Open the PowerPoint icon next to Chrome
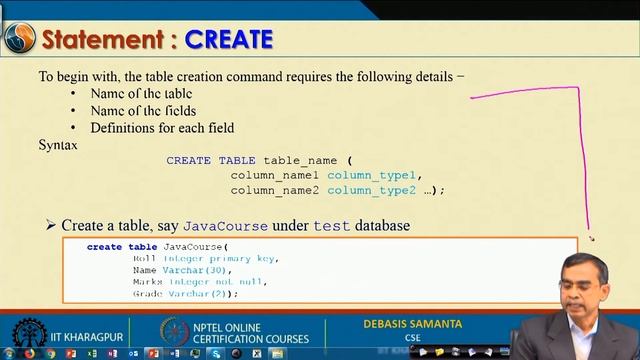Screen dimensions: 640x360 (x=71, y=353)
